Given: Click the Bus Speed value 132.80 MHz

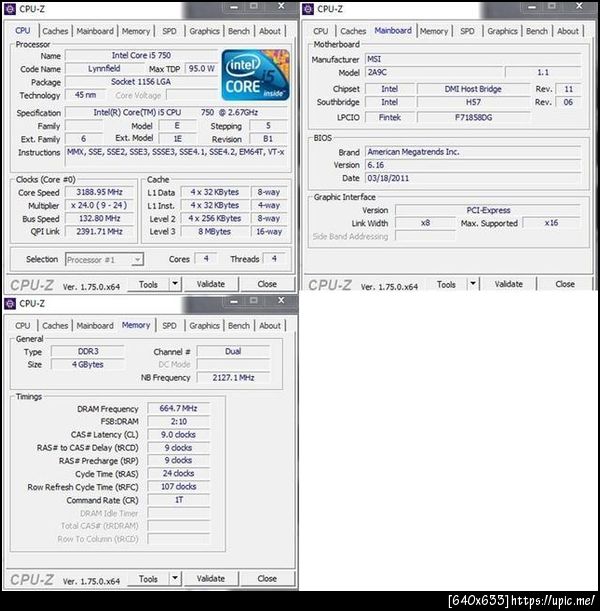Looking at the screenshot, I should pyautogui.click(x=100, y=219).
